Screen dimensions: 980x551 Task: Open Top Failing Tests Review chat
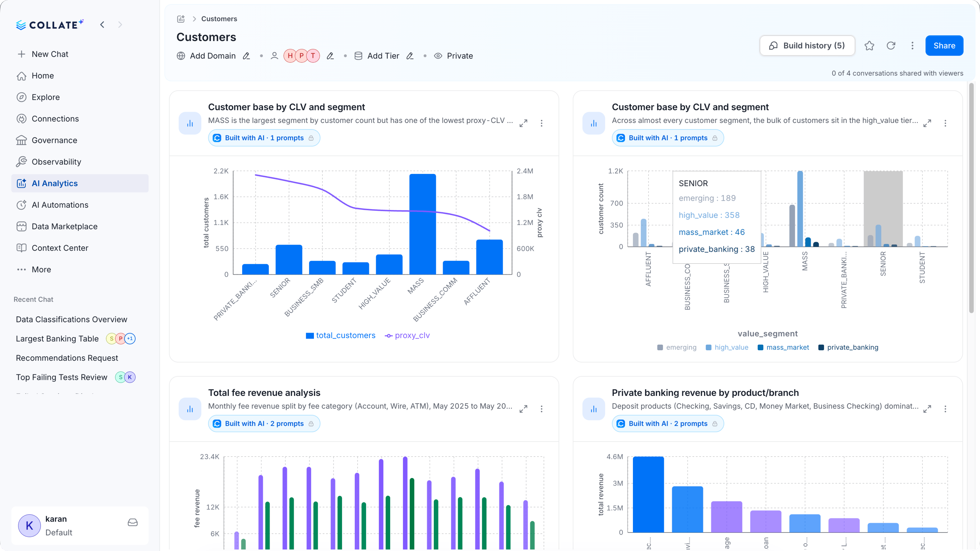[x=62, y=377]
